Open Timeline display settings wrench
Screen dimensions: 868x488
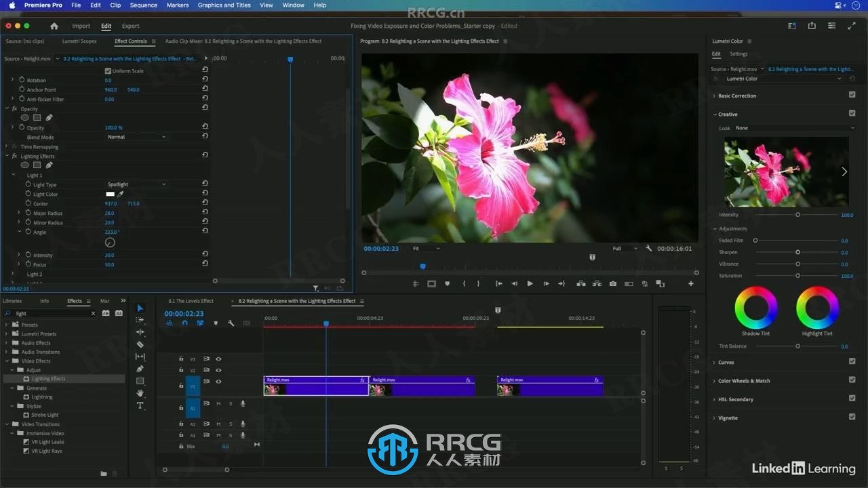[231, 323]
